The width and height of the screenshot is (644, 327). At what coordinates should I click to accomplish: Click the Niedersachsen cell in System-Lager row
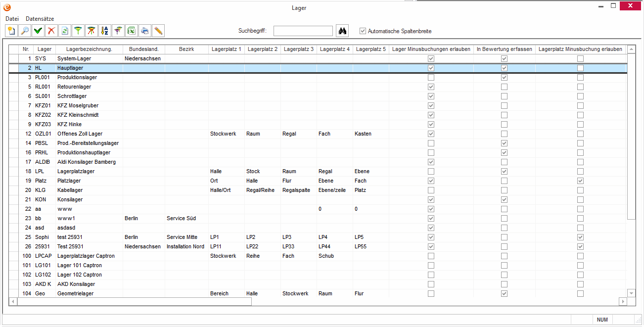(144, 58)
